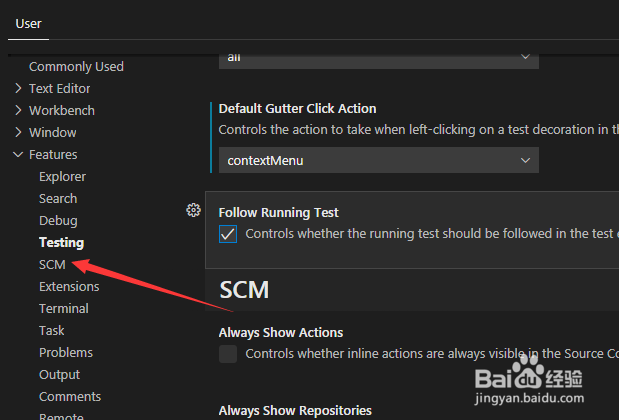Select Commonly Used in settings tree
Screen dimensions: 619x420
tap(76, 67)
